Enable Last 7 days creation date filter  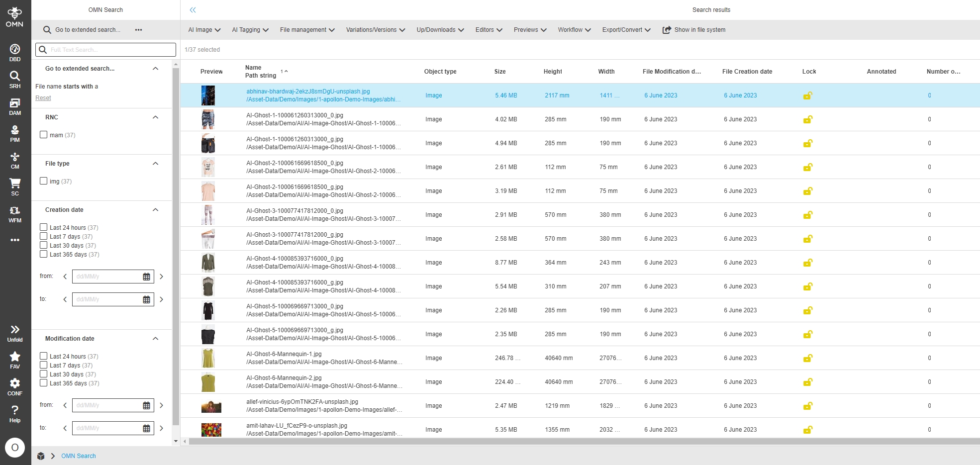point(44,236)
